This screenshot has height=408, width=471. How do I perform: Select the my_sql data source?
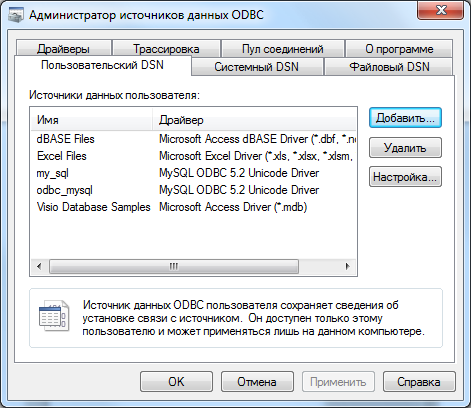[53, 173]
